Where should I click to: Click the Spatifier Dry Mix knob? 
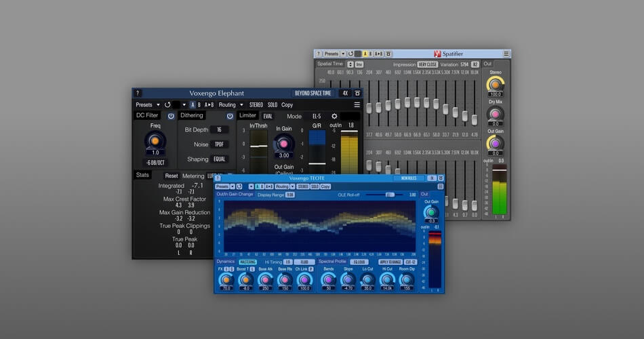pos(496,114)
